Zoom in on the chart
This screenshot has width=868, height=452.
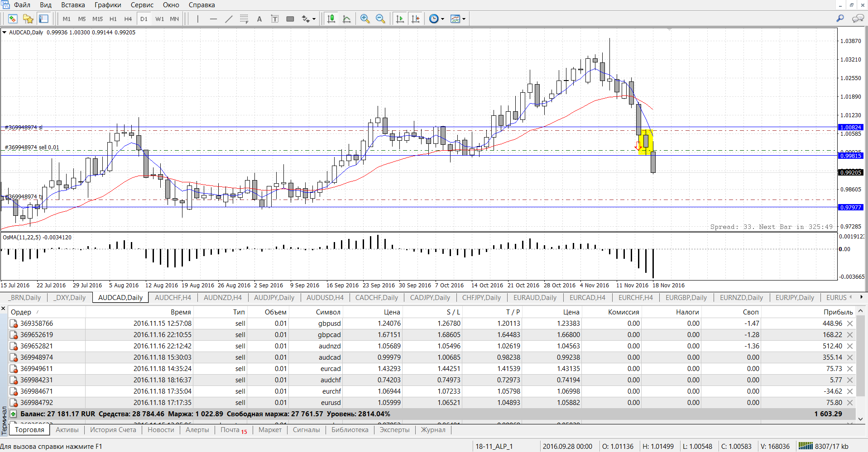[x=365, y=19]
